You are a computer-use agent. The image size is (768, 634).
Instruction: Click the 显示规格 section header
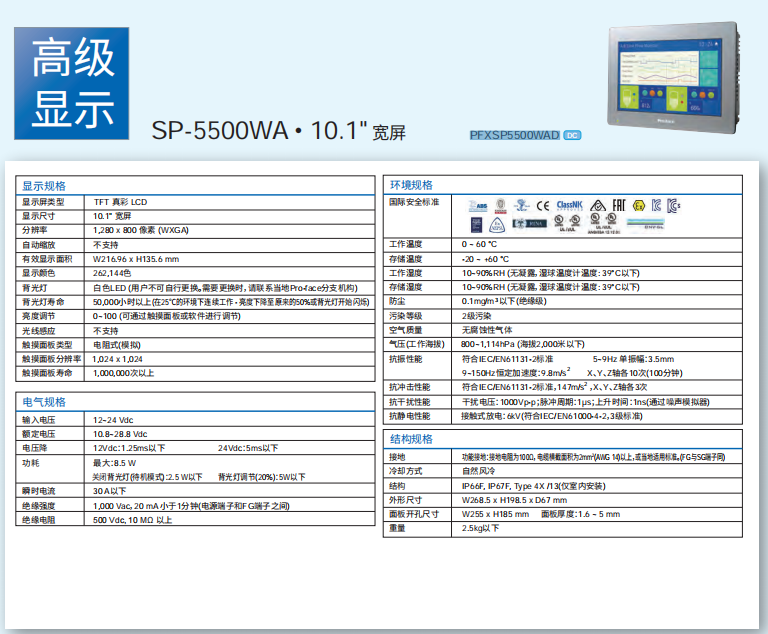click(44, 186)
